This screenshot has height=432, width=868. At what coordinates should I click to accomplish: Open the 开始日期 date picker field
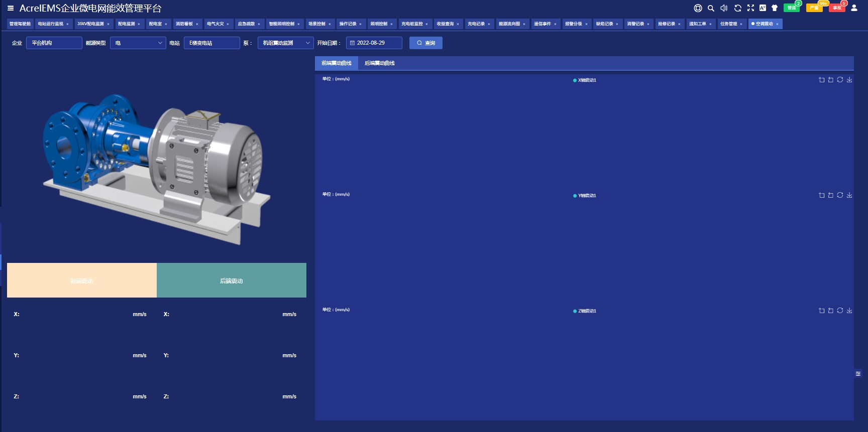374,43
